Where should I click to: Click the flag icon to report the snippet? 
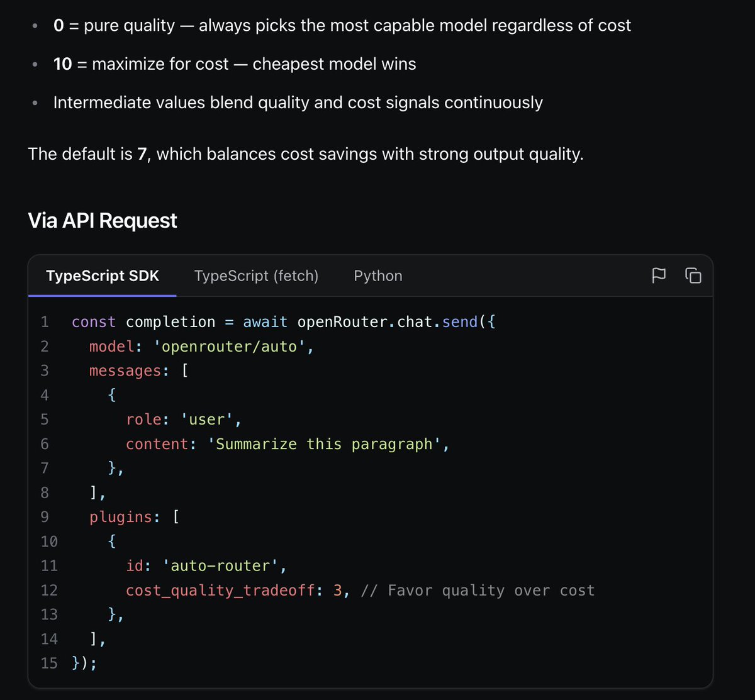(659, 275)
